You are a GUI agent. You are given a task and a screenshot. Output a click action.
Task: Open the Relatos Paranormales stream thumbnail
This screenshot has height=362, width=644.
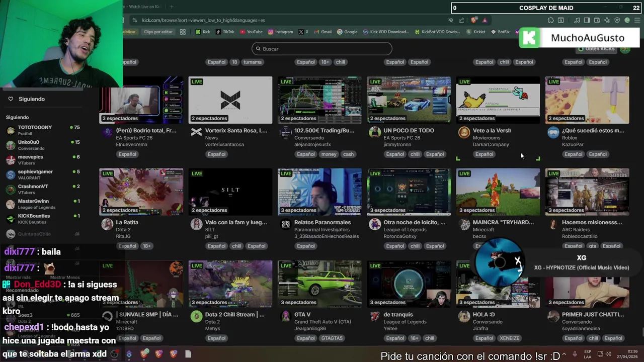tap(319, 192)
